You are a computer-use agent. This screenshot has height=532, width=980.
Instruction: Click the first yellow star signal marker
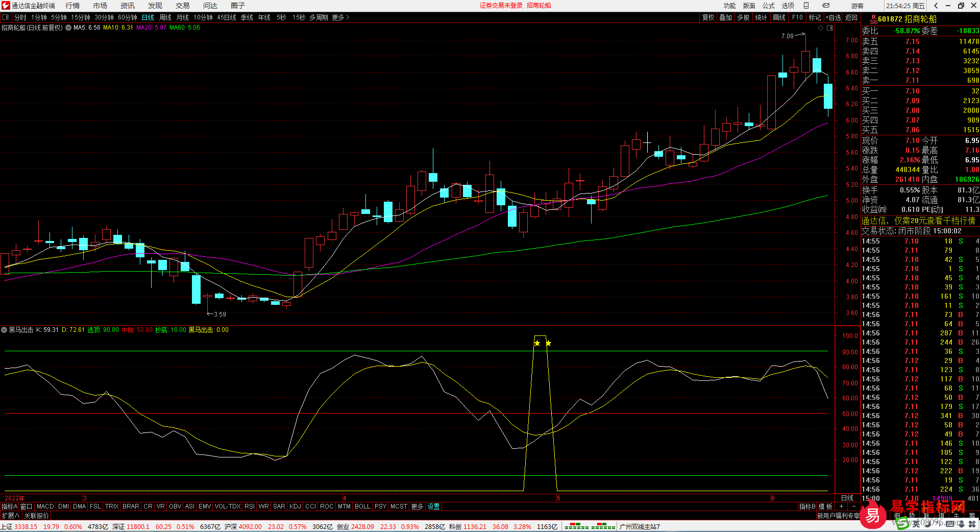click(537, 343)
